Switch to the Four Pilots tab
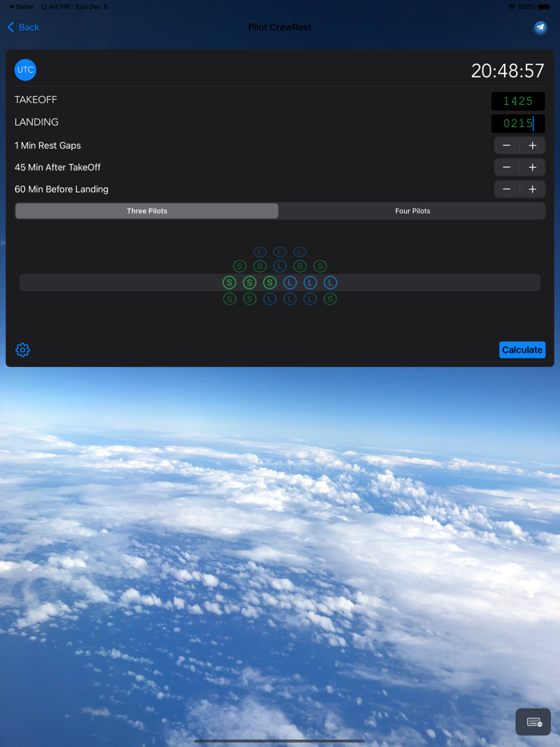This screenshot has height=747, width=560. coord(412,211)
